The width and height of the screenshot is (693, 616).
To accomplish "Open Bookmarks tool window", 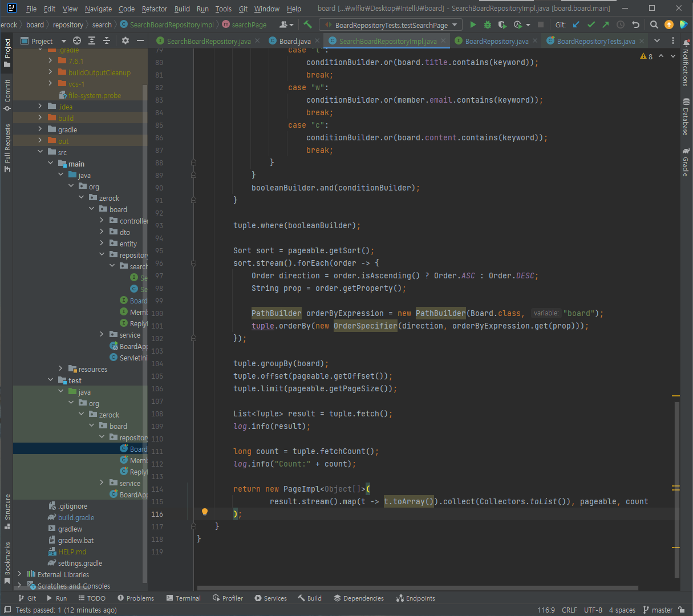I will point(7,563).
